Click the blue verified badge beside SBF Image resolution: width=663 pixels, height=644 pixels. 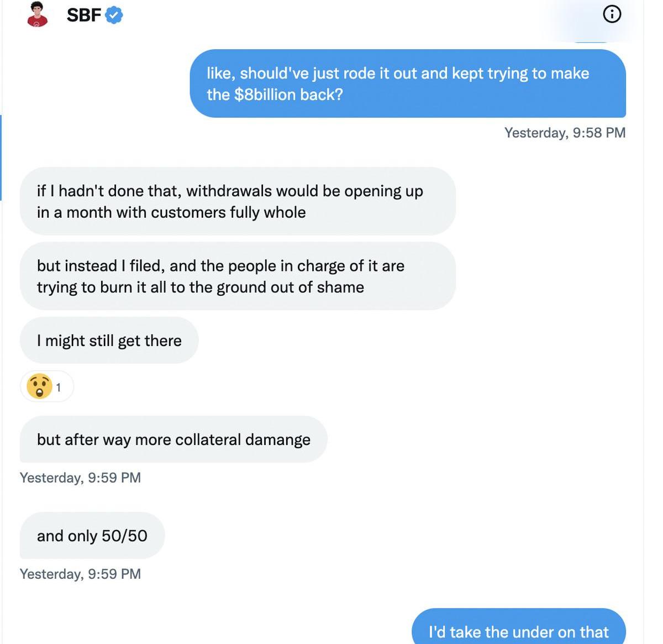(x=114, y=15)
